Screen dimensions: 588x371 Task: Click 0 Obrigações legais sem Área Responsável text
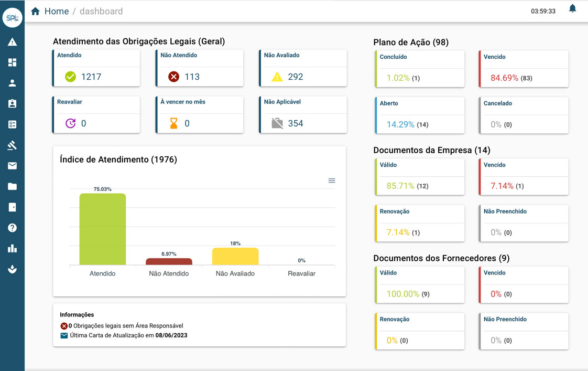[x=126, y=326]
